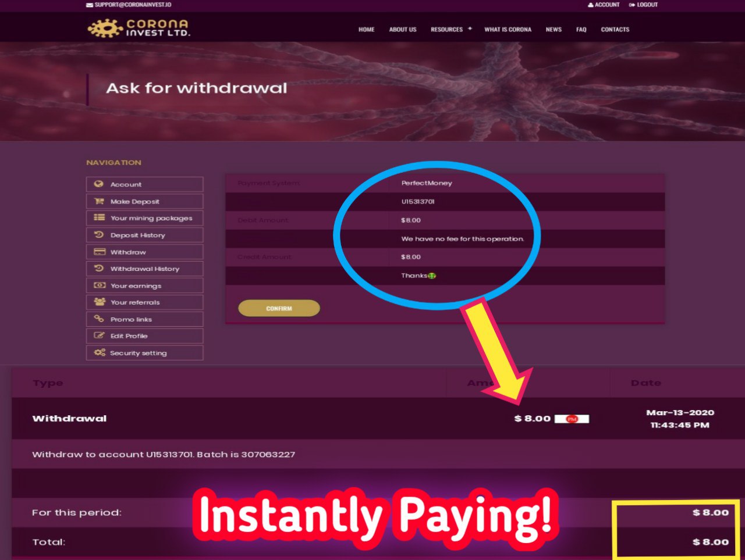Click the Make Deposit cart icon
The height and width of the screenshot is (560, 745).
99,201
